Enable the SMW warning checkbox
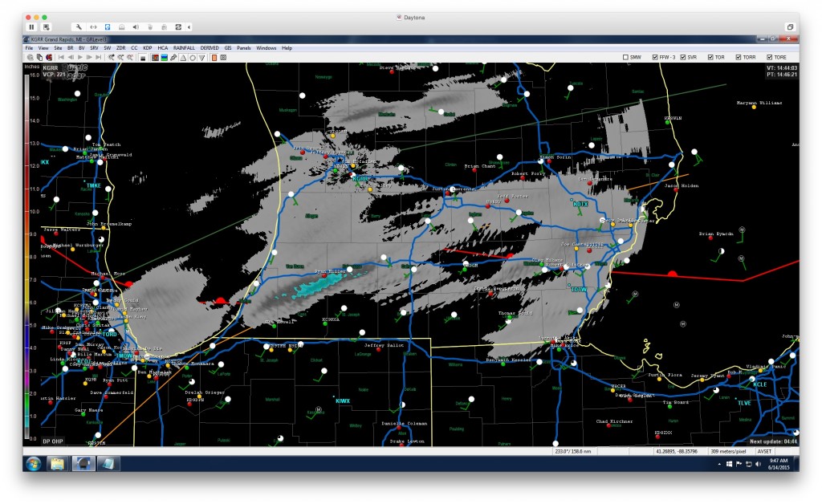This screenshot has width=822, height=504. [x=627, y=57]
